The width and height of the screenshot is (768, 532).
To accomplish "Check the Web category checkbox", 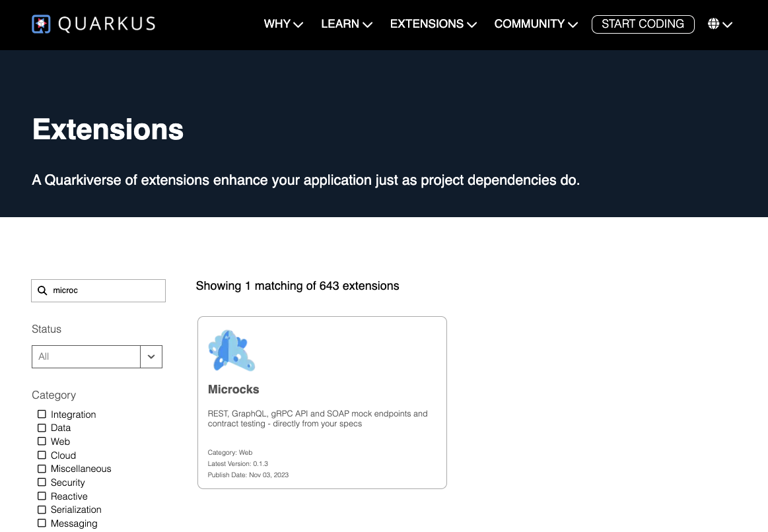I will point(42,442).
